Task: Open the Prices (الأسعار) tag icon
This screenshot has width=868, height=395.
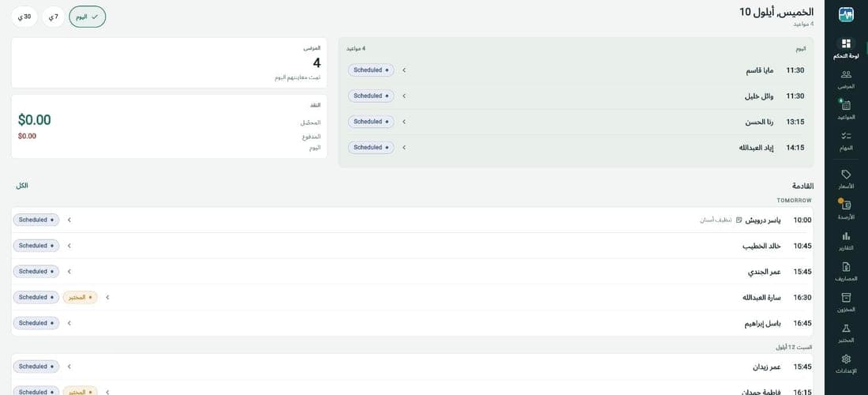Action: pyautogui.click(x=846, y=175)
